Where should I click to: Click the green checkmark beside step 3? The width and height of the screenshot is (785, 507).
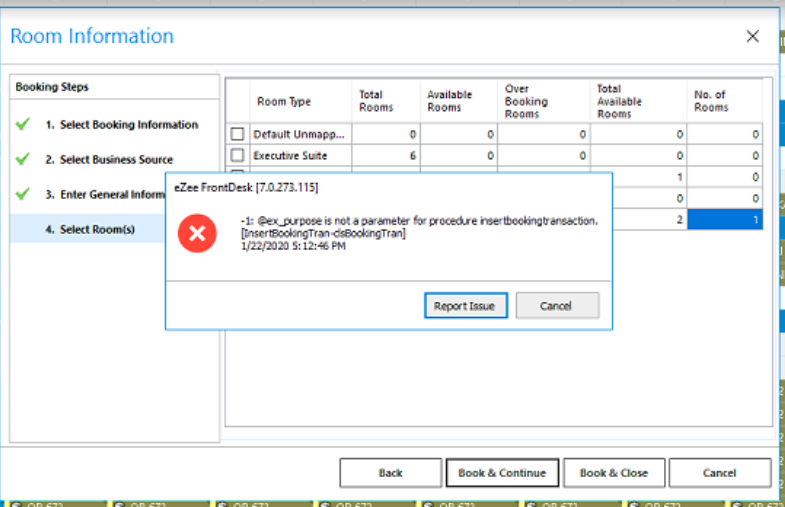tap(23, 193)
